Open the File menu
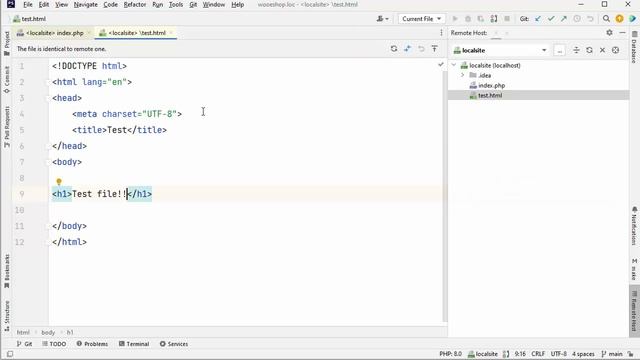 pos(28,4)
